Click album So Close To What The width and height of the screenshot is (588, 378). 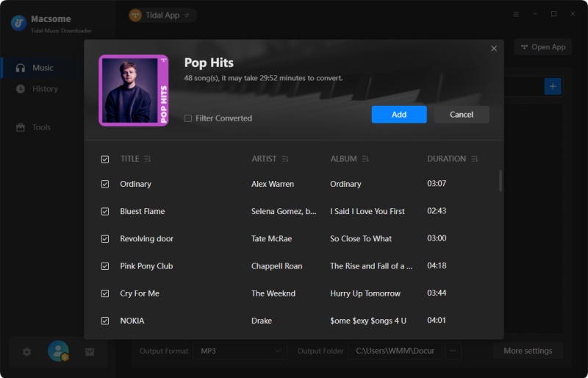[x=361, y=239]
